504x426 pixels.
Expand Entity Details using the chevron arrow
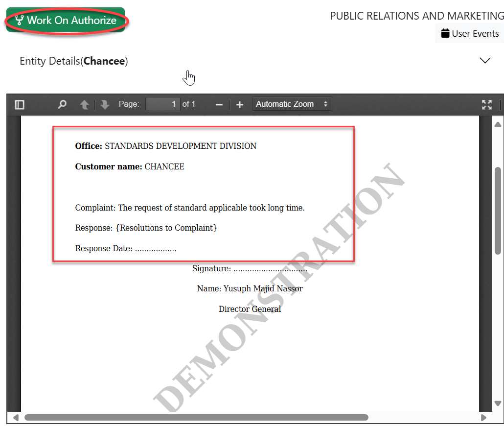pos(485,61)
